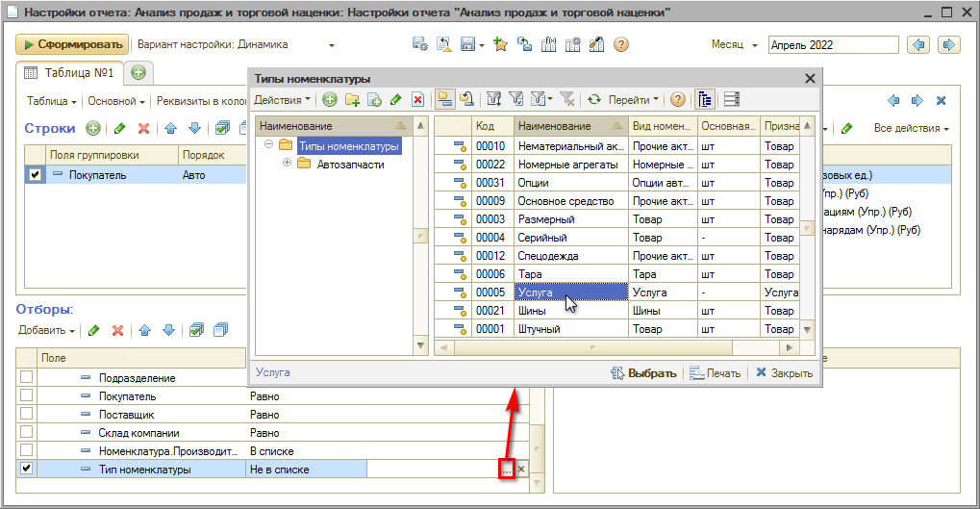Click the help question mark icon in the dialog
The height and width of the screenshot is (509, 980).
click(x=678, y=100)
